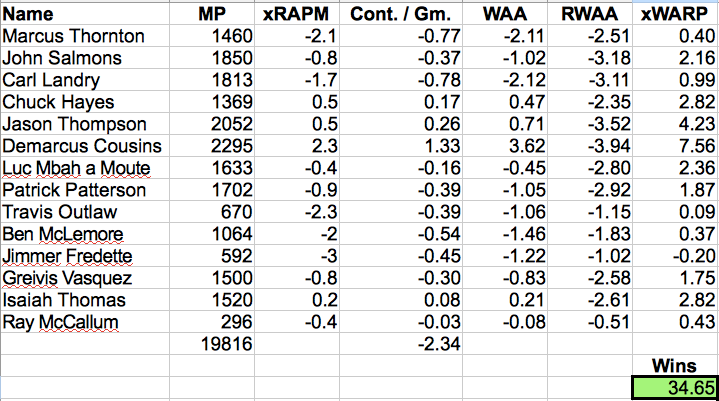Click the Luc Mbah a Moute cell
This screenshot has width=719, height=401.
pos(85,168)
